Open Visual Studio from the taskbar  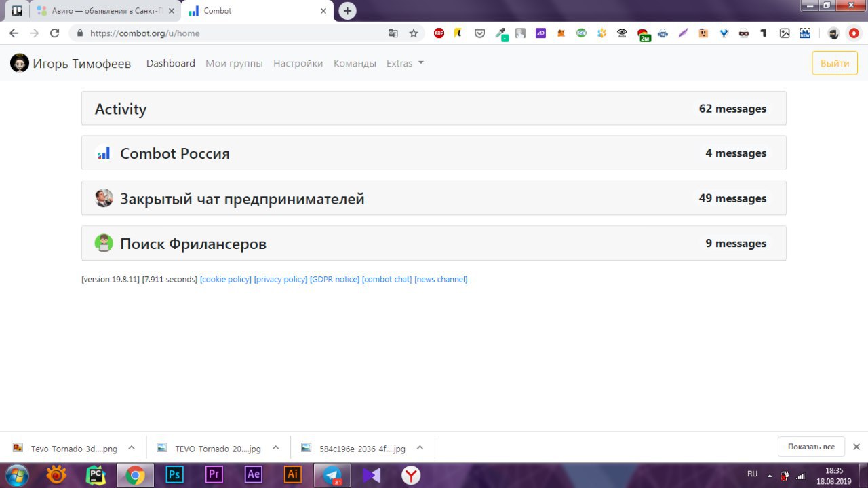(372, 474)
